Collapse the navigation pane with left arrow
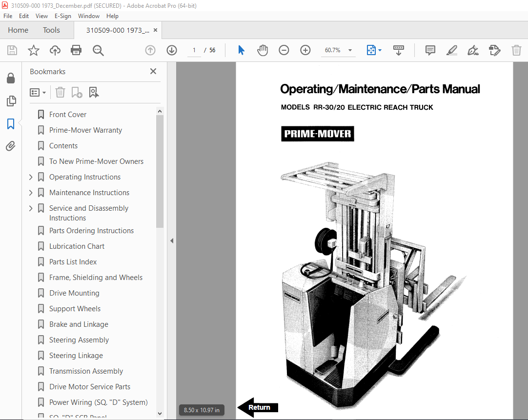This screenshot has width=528, height=420. (x=172, y=240)
